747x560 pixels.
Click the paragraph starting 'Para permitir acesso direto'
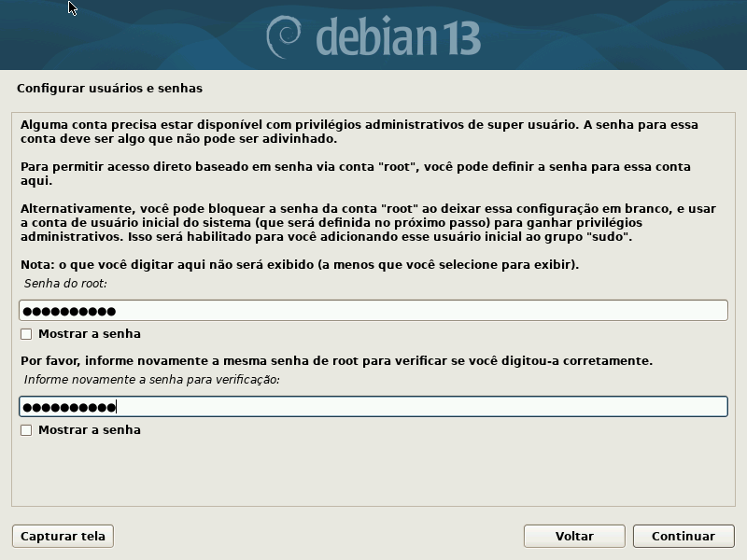356,174
